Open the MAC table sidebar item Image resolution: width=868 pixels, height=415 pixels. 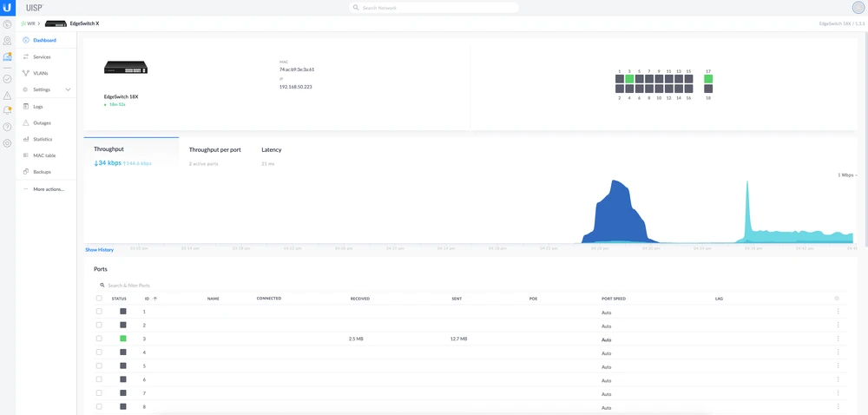tap(44, 155)
